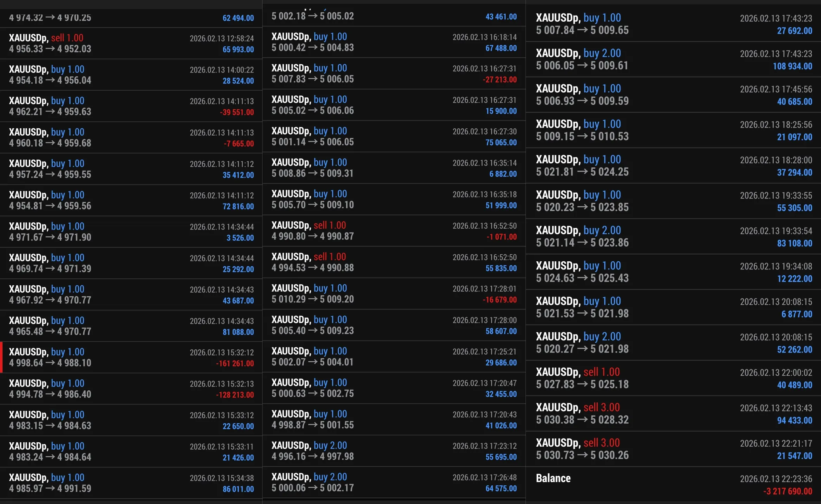Open the trade with -161 261.00 loss
Image resolution: width=821 pixels, height=504 pixels.
coord(131,357)
